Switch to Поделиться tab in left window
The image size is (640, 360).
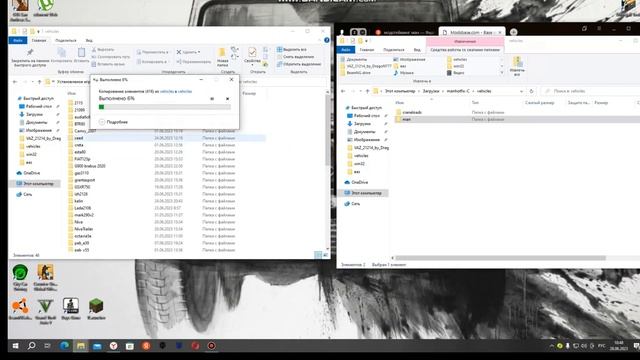(65, 40)
